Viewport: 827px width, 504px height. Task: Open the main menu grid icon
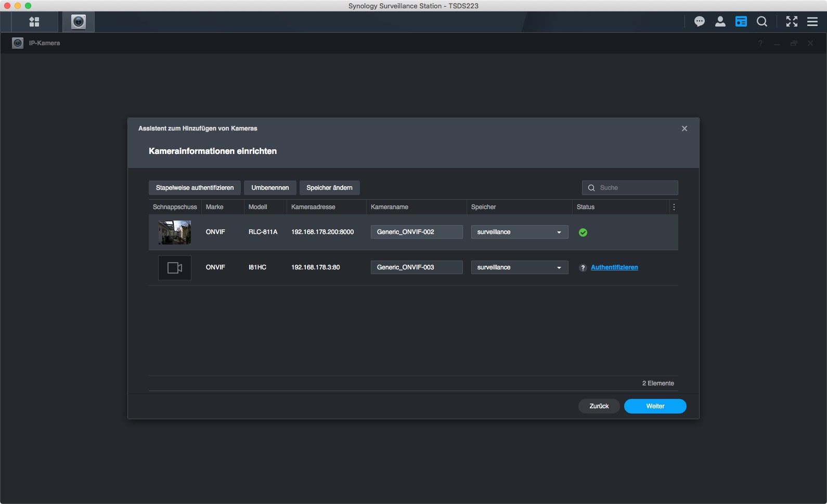[x=34, y=22]
